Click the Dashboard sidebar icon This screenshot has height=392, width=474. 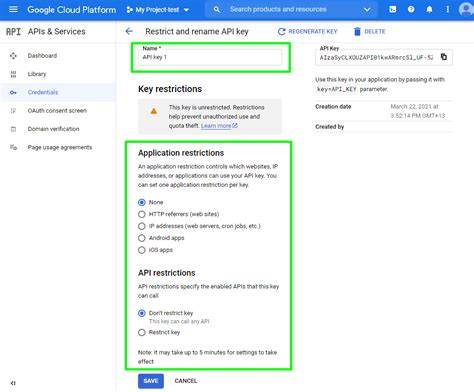click(13, 56)
